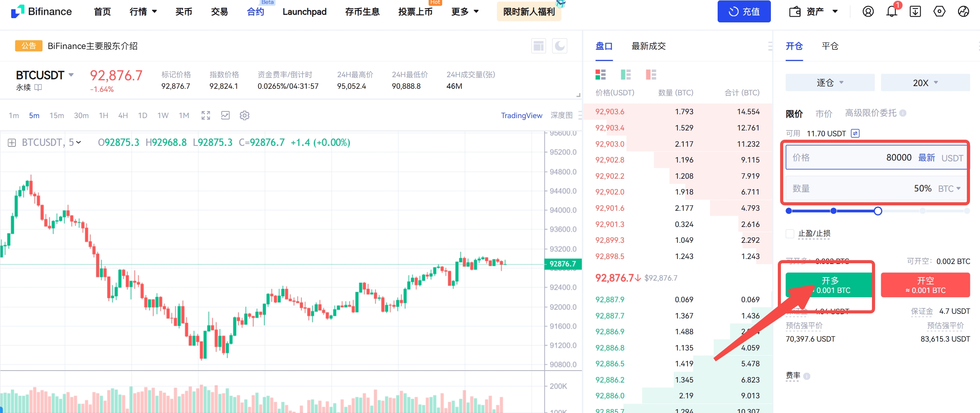Open the 逐仓 margin mode dropdown

(830, 83)
